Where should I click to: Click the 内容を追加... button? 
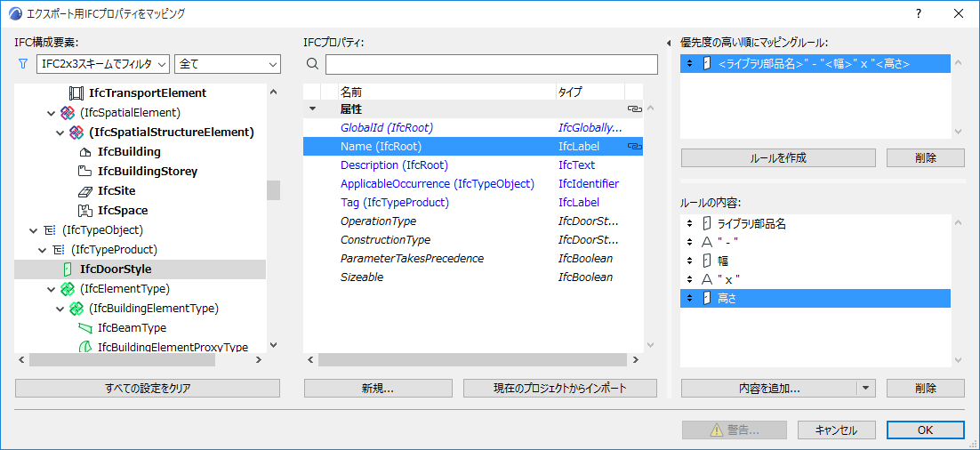769,388
